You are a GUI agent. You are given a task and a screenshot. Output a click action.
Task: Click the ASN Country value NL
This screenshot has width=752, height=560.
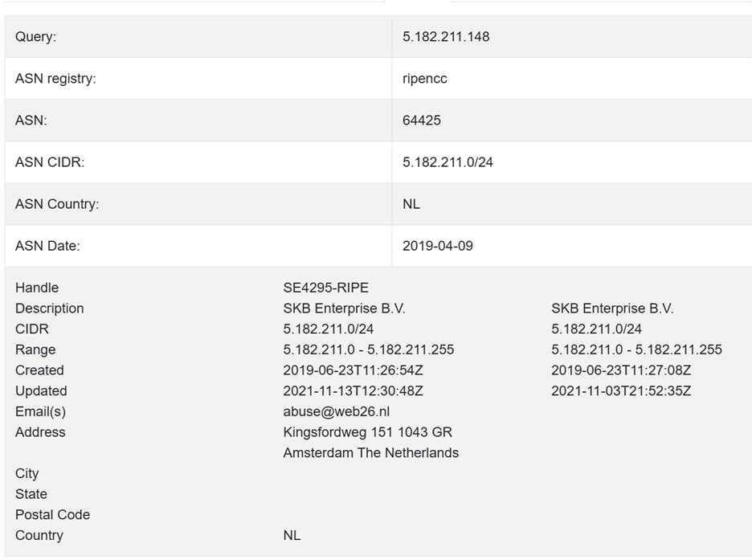[x=411, y=204]
